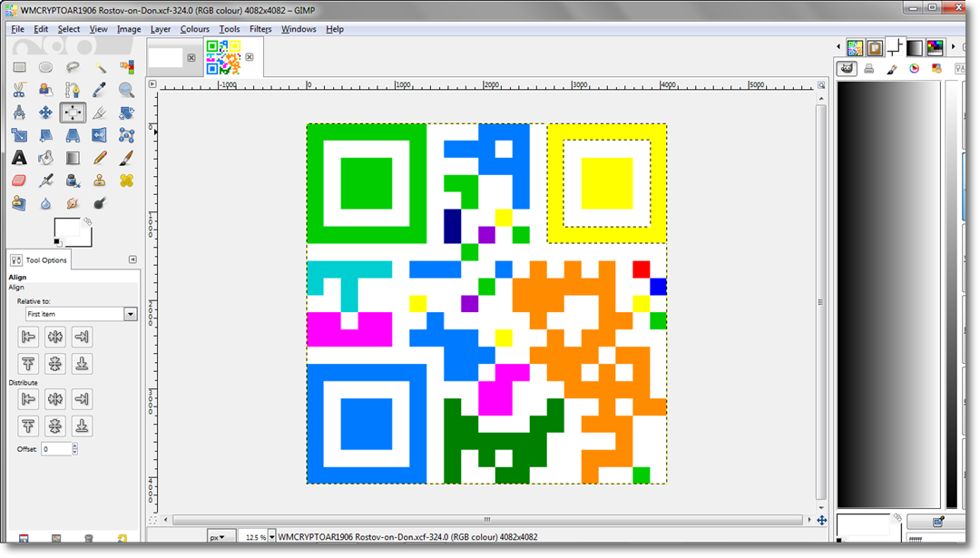Toggle zoom image when window resizes
This screenshot has height=558, width=980.
coord(821,85)
